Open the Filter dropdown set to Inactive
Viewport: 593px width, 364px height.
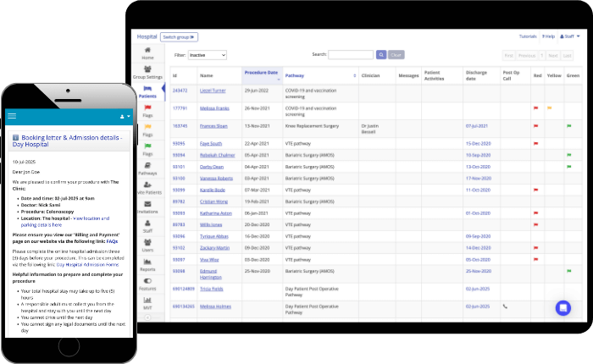tap(208, 55)
